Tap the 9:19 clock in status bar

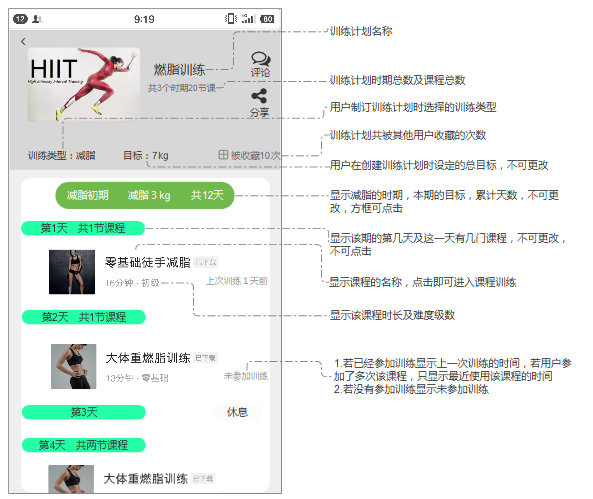[144, 19]
